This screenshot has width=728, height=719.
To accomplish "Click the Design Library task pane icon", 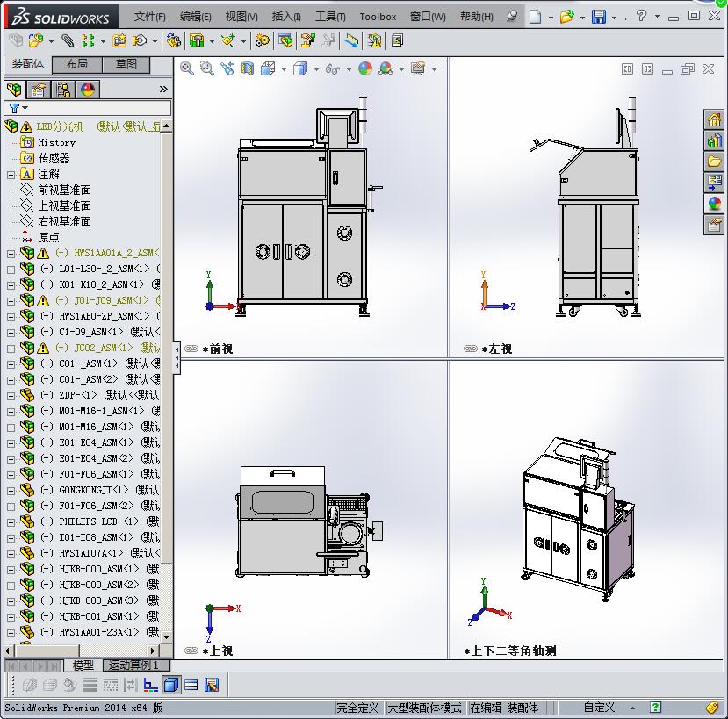I will click(x=714, y=140).
